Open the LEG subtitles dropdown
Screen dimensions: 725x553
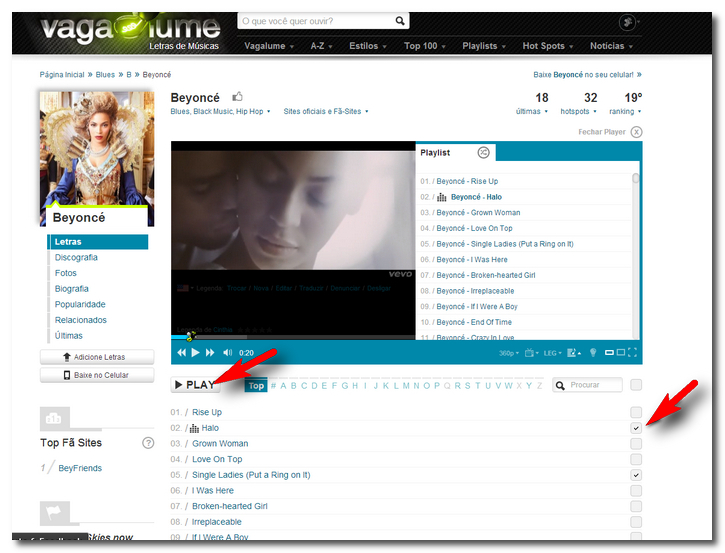click(x=553, y=353)
